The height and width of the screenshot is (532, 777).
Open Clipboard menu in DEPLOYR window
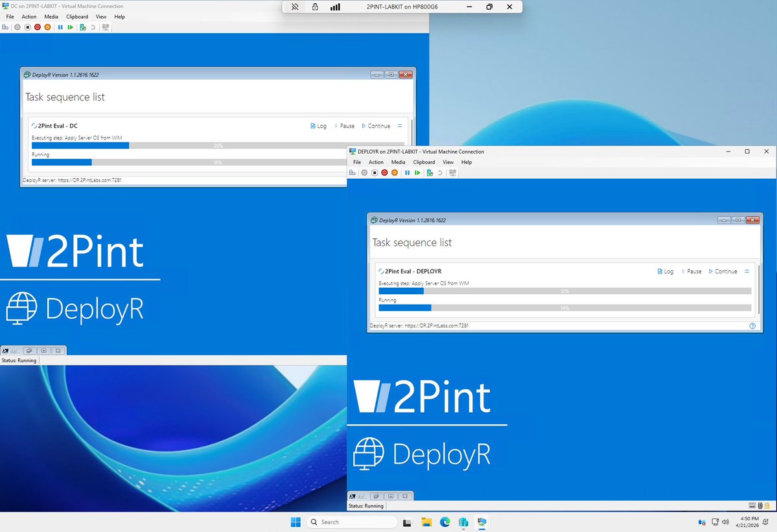click(424, 163)
